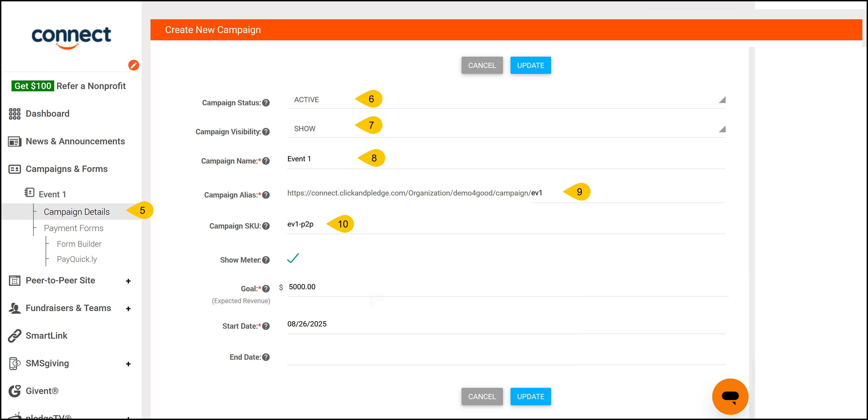This screenshot has width=868, height=420.
Task: Click the top CANCEL button
Action: (482, 65)
